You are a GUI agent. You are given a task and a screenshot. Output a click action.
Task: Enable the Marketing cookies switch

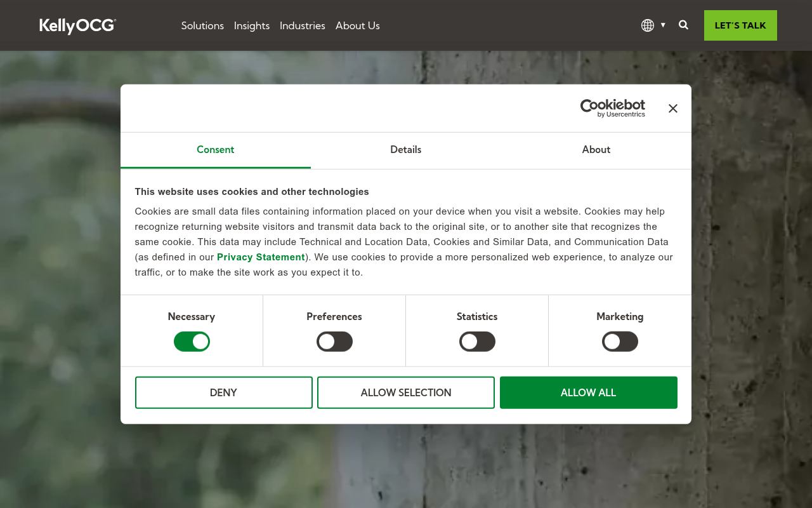[620, 342]
